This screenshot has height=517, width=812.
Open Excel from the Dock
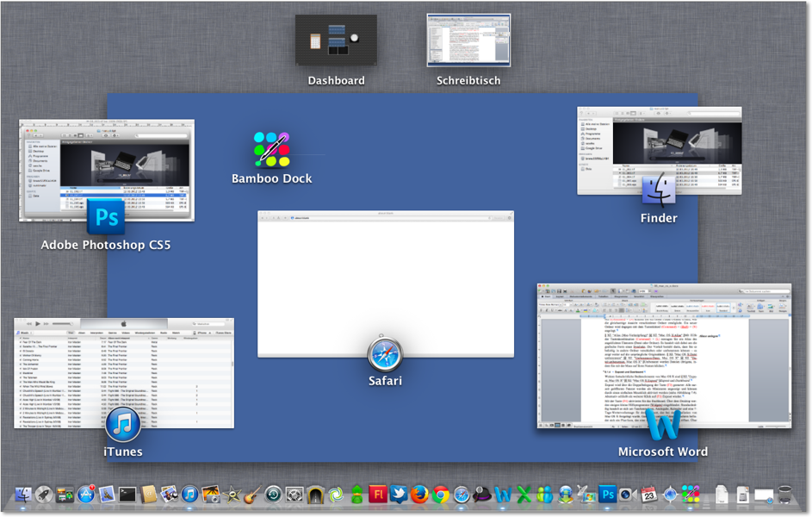[x=524, y=495]
